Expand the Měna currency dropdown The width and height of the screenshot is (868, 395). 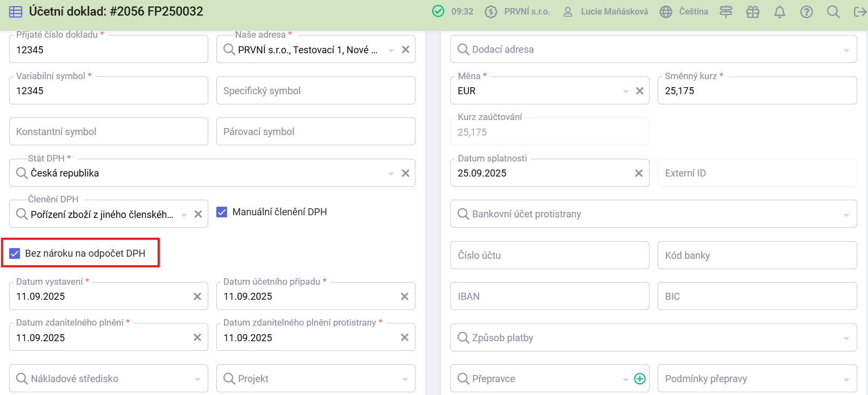click(x=625, y=91)
